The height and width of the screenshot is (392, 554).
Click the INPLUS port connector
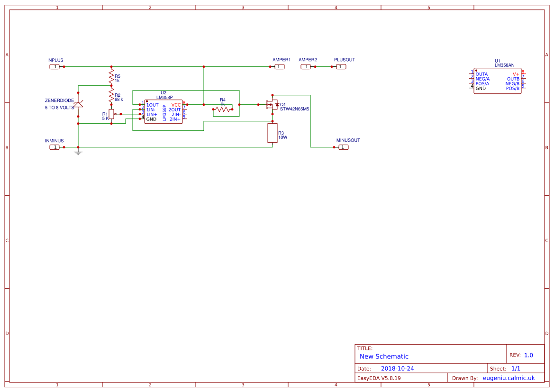(54, 66)
